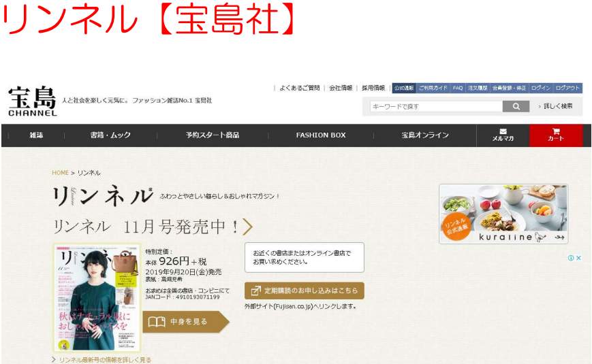Click ログイン in top bar
592x364 pixels.
(541, 88)
